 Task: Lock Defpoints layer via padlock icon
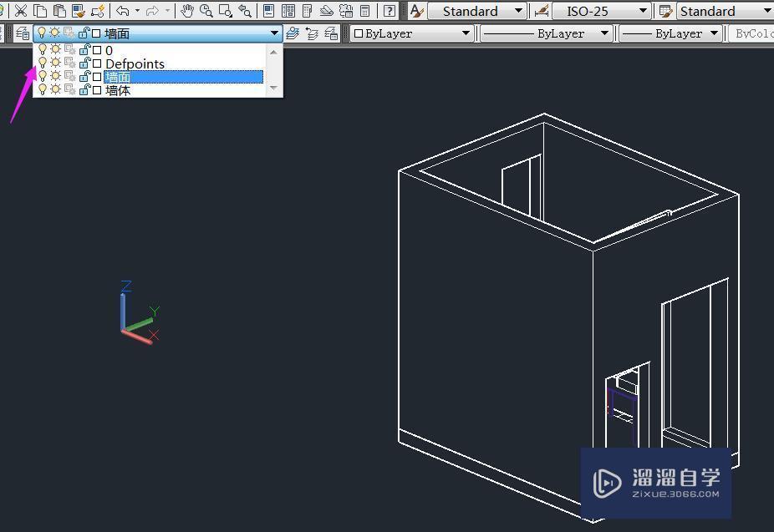[84, 63]
